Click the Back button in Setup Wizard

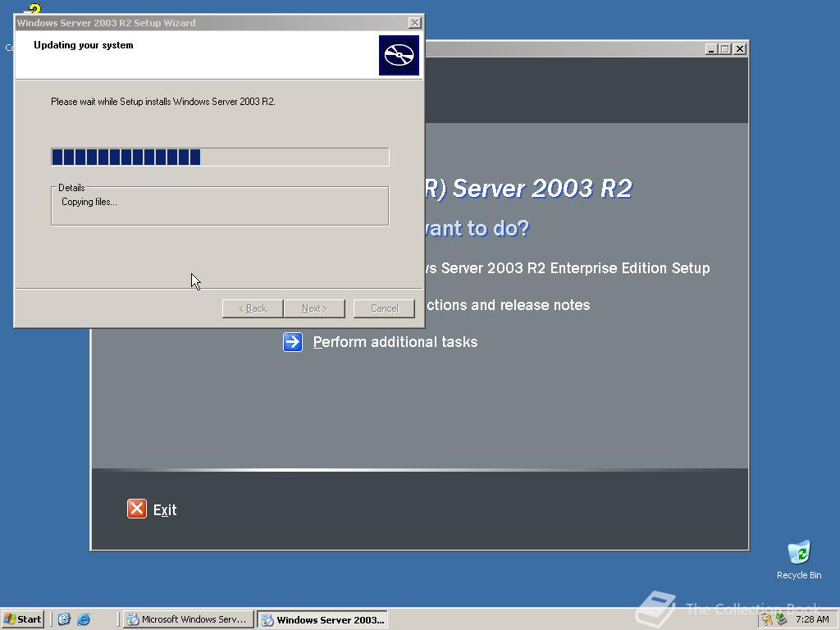(253, 308)
